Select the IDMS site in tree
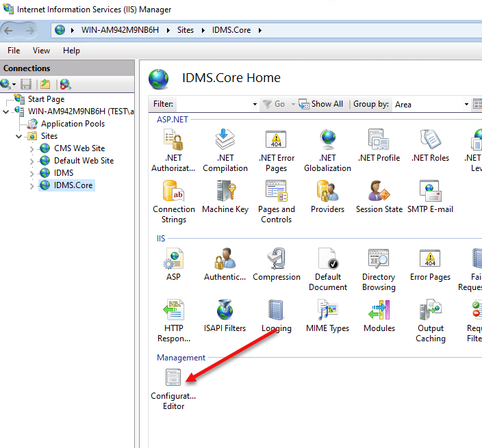482x448 pixels. (64, 173)
